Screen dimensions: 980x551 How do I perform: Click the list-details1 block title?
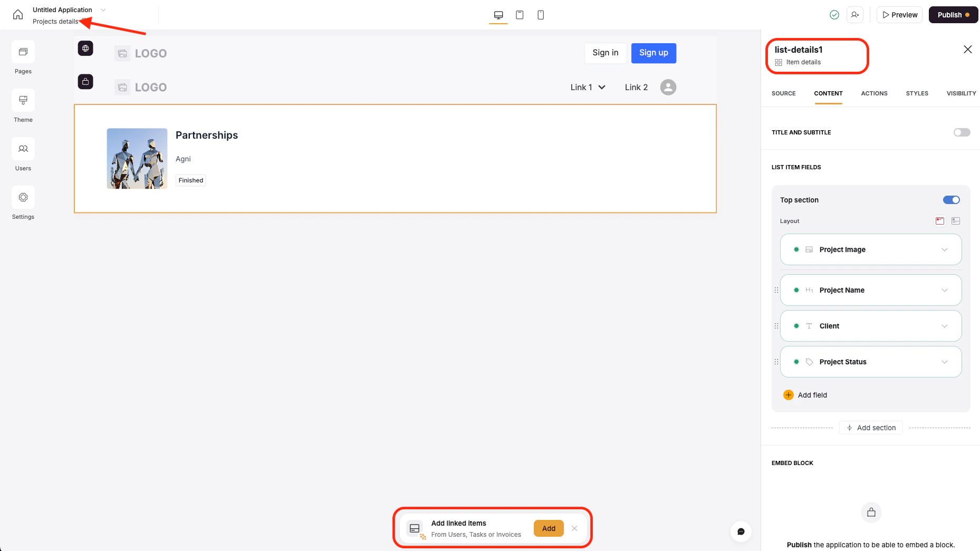799,50
